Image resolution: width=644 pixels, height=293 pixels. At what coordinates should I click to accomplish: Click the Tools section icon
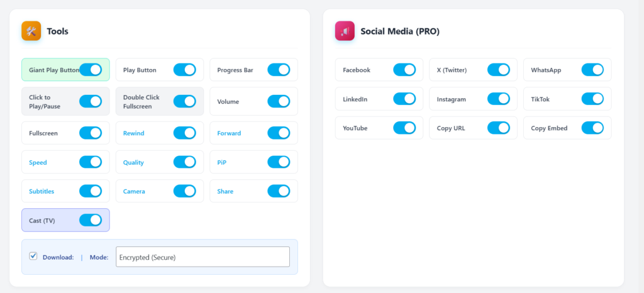[31, 31]
